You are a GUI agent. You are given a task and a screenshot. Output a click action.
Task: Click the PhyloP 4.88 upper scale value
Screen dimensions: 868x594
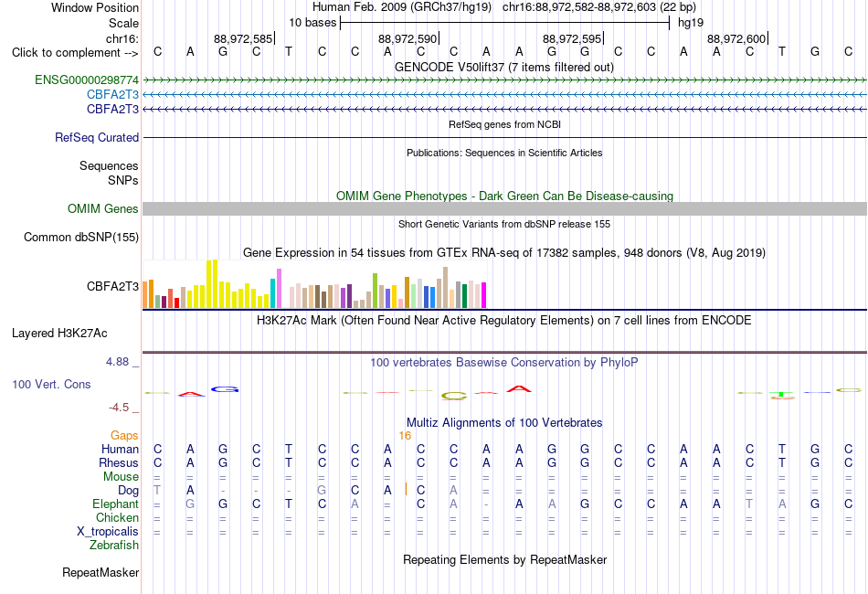117,362
